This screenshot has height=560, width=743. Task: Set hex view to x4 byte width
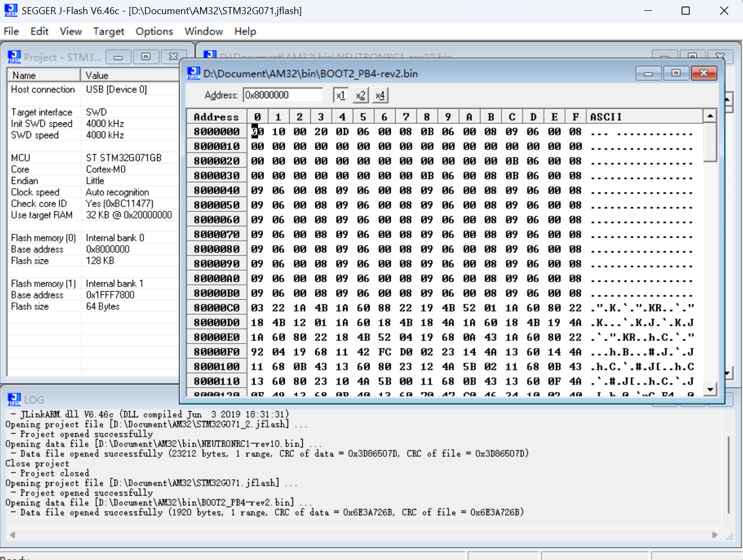point(380,96)
